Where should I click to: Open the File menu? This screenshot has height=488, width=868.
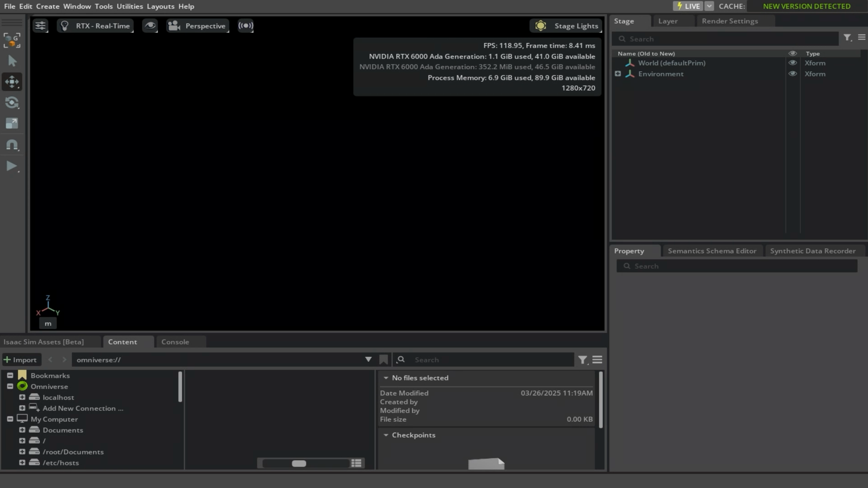click(10, 6)
